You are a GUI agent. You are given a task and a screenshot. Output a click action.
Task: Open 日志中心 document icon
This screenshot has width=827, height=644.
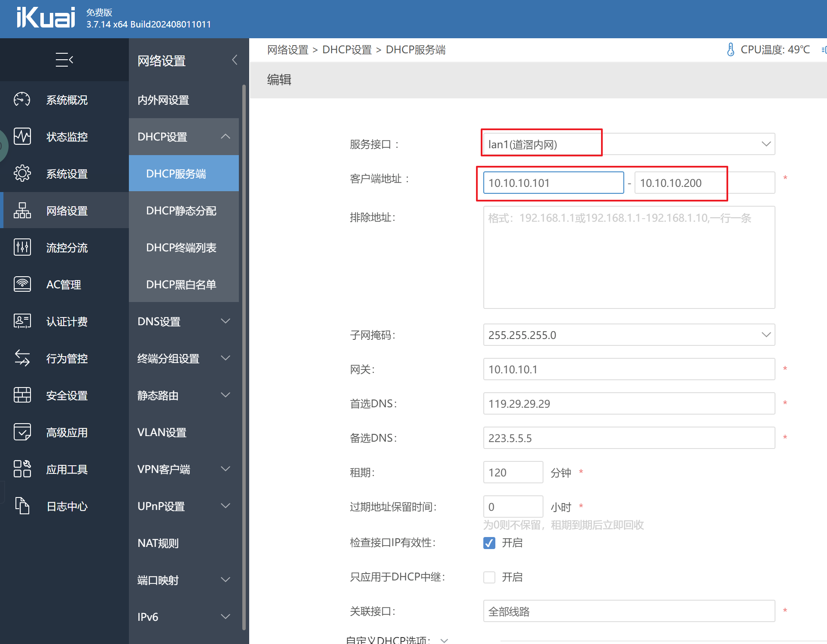click(x=22, y=506)
